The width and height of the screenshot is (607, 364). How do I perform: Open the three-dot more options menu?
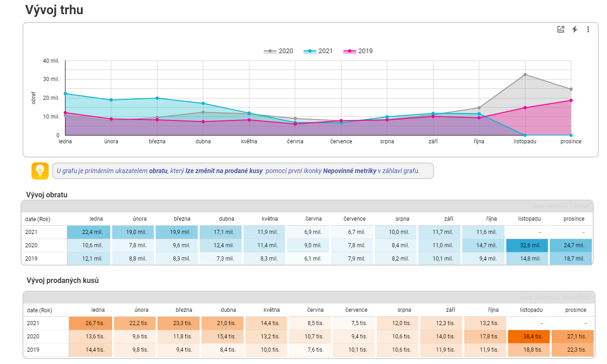pyautogui.click(x=588, y=29)
